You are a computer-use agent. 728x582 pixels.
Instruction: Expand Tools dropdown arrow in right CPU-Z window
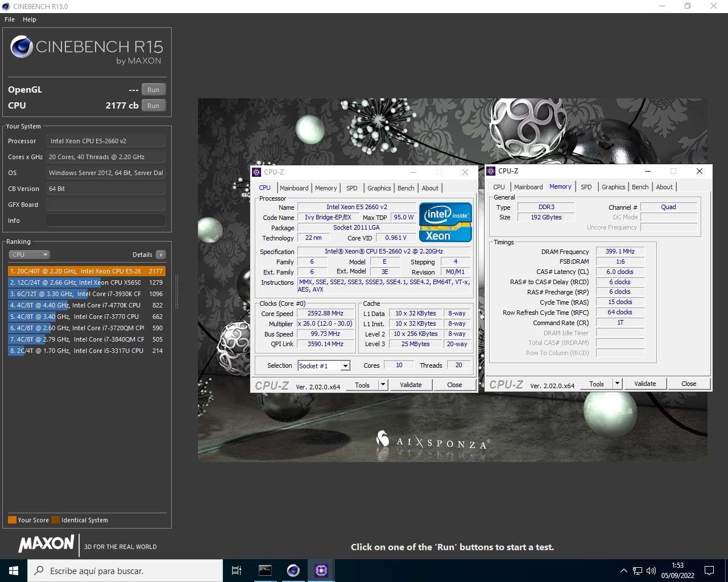618,384
